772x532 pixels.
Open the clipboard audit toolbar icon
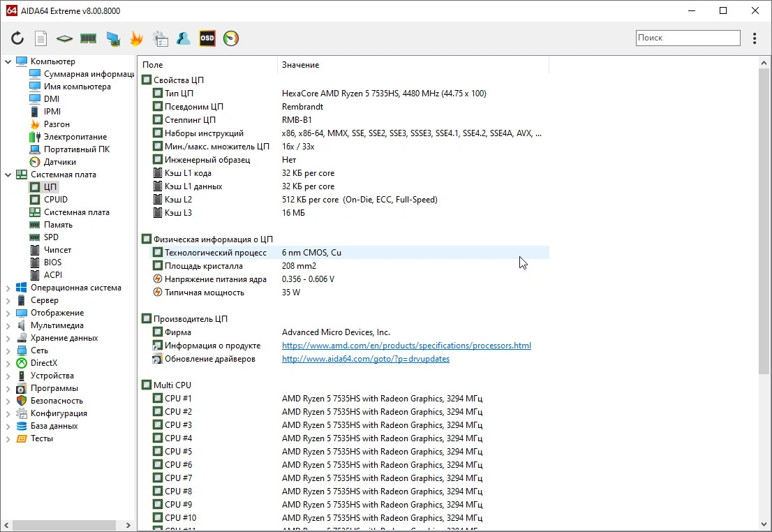coord(160,38)
